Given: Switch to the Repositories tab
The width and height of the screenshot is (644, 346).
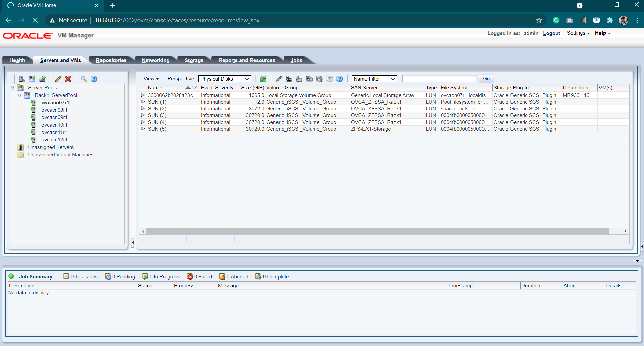Looking at the screenshot, I should coord(111,60).
